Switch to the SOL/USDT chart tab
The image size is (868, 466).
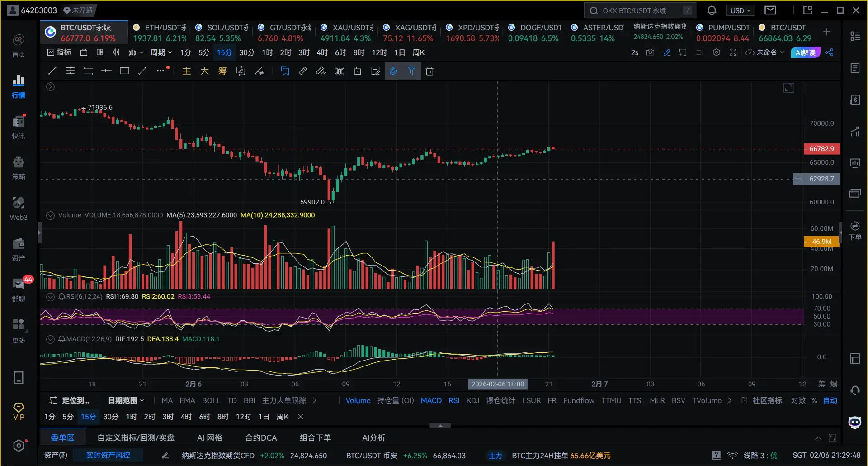coord(222,33)
